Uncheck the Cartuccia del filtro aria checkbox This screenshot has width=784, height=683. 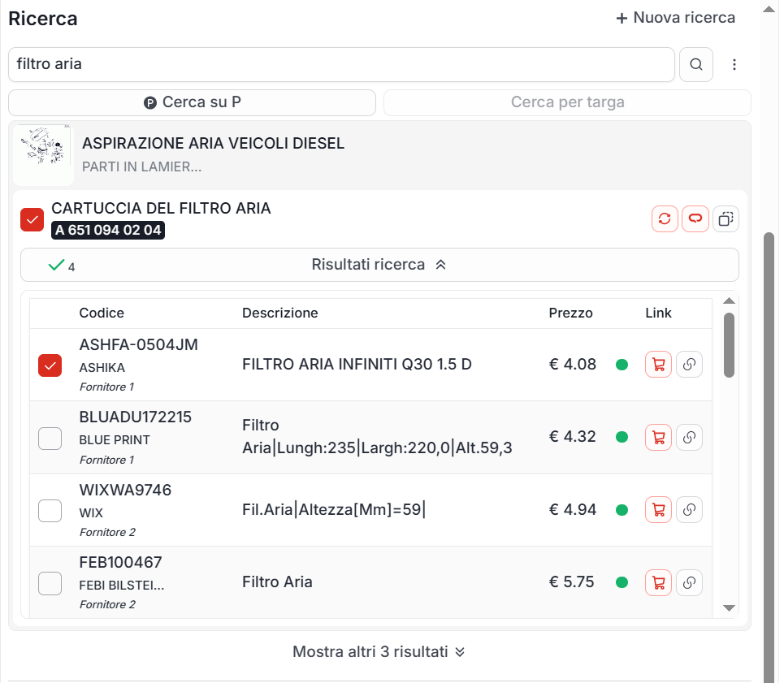pyautogui.click(x=32, y=219)
